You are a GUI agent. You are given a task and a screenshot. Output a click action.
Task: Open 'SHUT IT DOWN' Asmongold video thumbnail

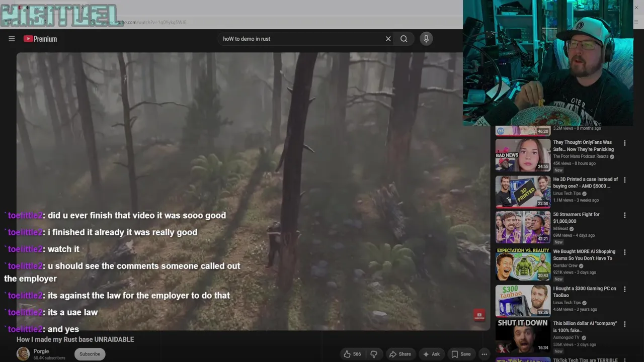(523, 336)
